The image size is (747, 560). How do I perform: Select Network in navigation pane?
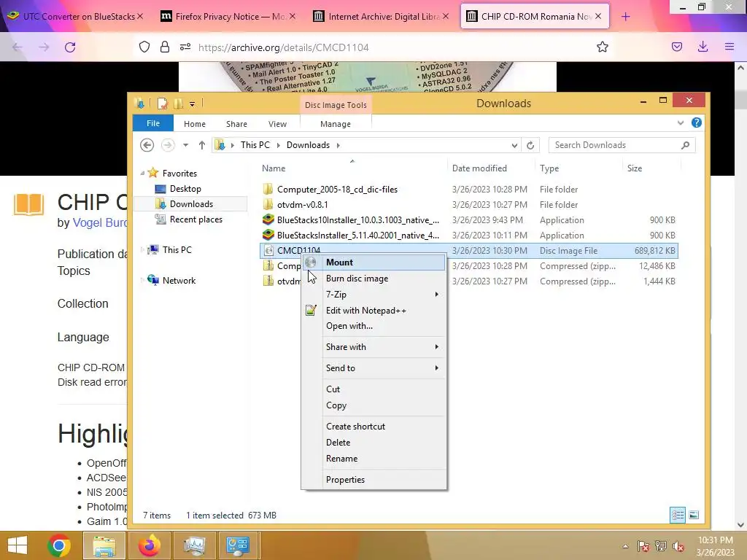pos(179,281)
